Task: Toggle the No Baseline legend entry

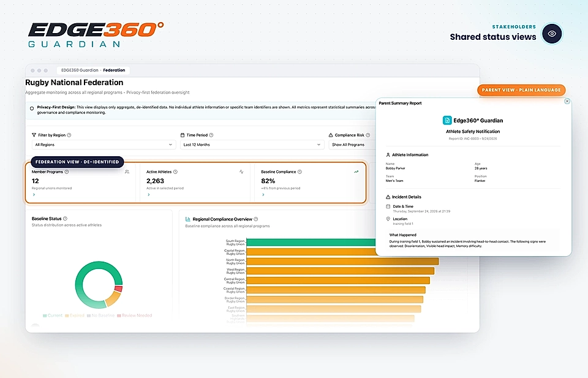Action: [x=101, y=316]
